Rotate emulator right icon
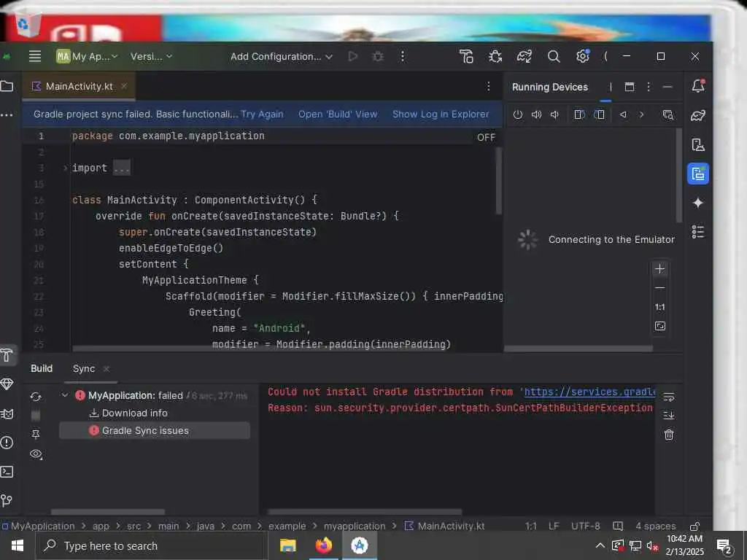 pyautogui.click(x=600, y=114)
